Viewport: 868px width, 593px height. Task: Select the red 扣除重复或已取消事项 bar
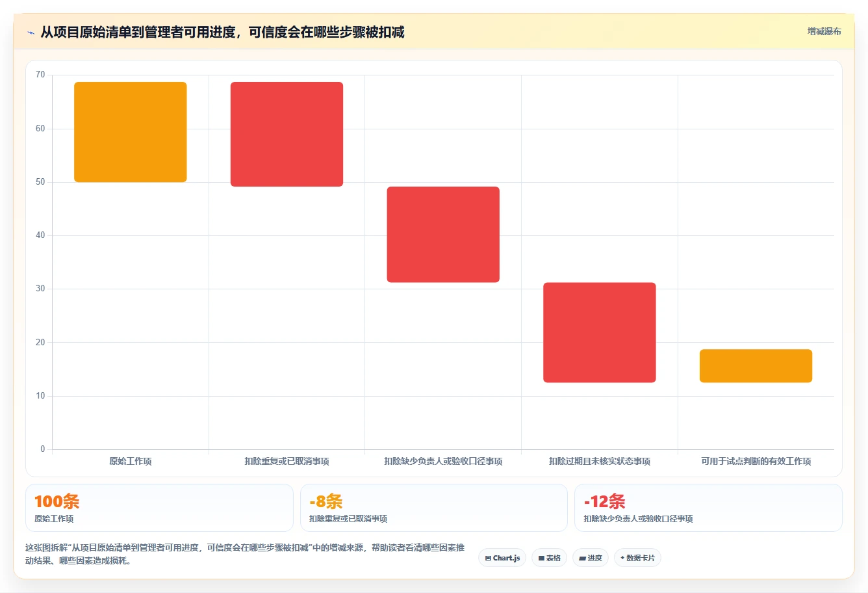click(287, 134)
